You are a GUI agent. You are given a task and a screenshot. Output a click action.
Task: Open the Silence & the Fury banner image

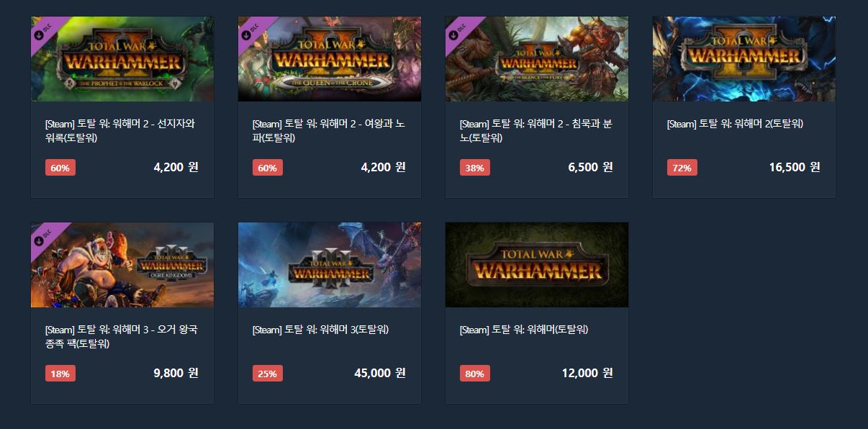(537, 59)
